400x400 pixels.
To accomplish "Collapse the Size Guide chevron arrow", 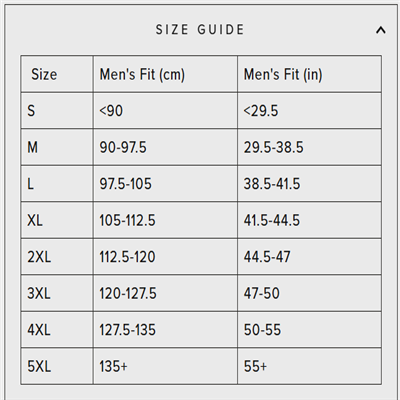I will click(381, 30).
